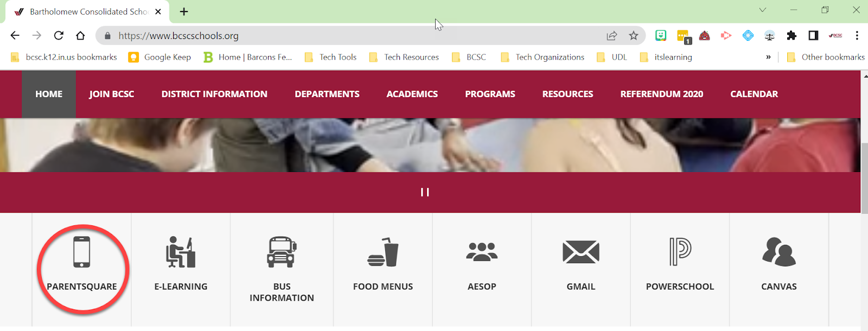Image resolution: width=868 pixels, height=331 pixels.
Task: Open the Academics menu
Action: [x=412, y=94]
